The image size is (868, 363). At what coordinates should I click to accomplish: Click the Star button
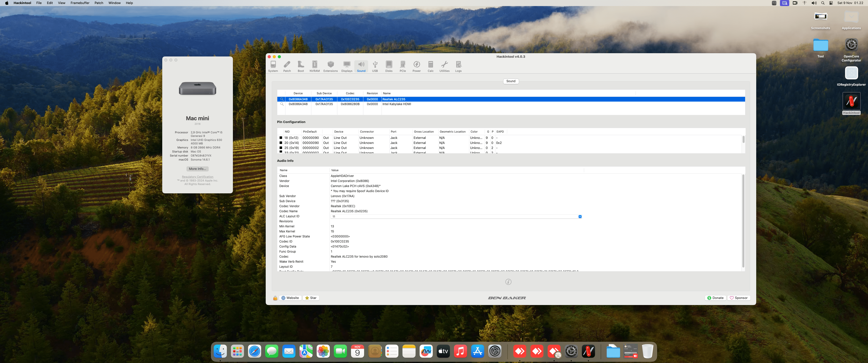click(x=311, y=298)
